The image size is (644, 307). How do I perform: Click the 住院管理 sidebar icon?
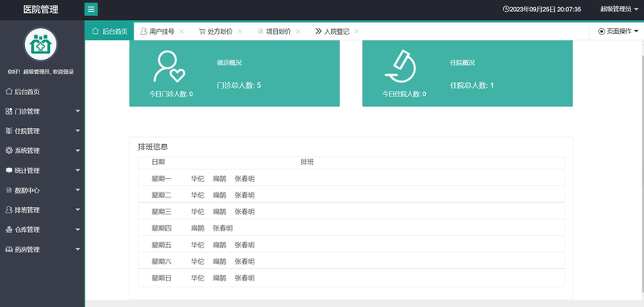tap(9, 131)
